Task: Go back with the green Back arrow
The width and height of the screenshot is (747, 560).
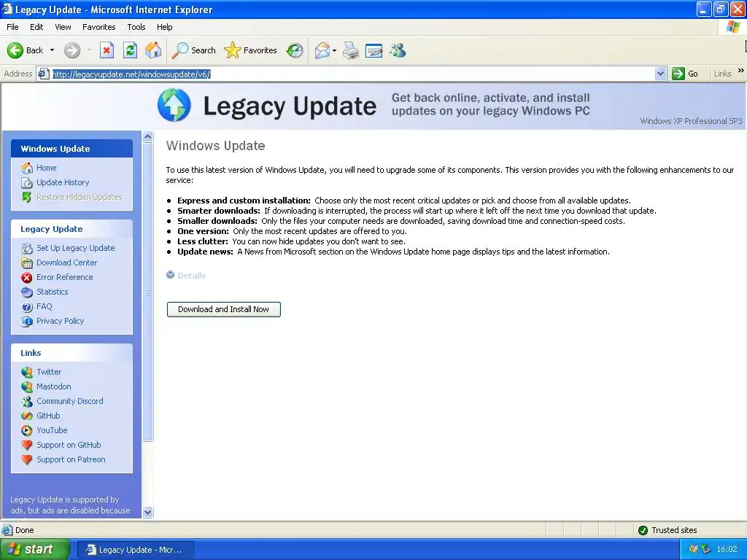Action: point(25,50)
